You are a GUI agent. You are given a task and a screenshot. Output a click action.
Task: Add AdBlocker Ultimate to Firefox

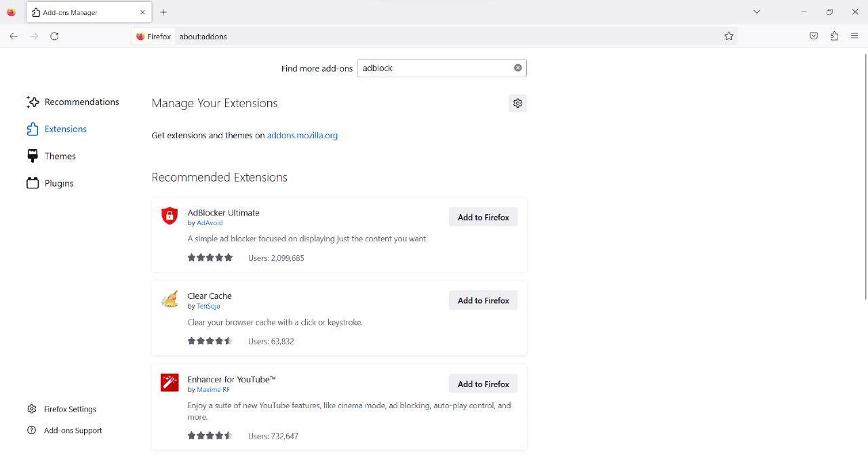483,217
